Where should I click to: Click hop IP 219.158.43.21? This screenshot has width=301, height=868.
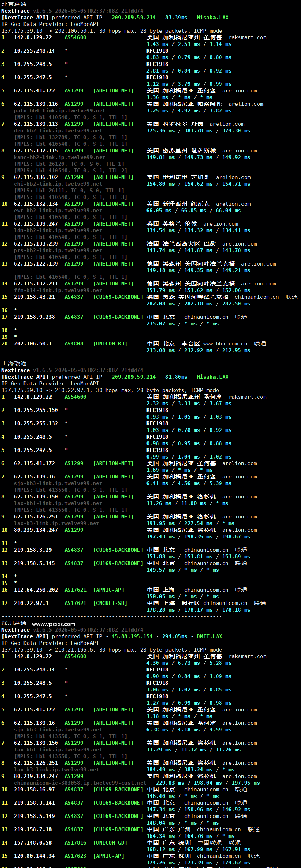click(x=34, y=297)
